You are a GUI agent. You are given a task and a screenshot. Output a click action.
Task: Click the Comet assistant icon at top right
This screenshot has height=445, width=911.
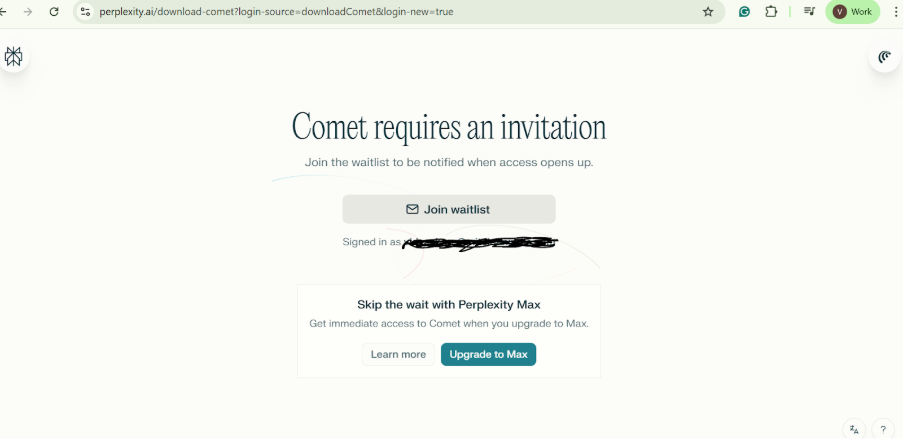pyautogui.click(x=884, y=57)
